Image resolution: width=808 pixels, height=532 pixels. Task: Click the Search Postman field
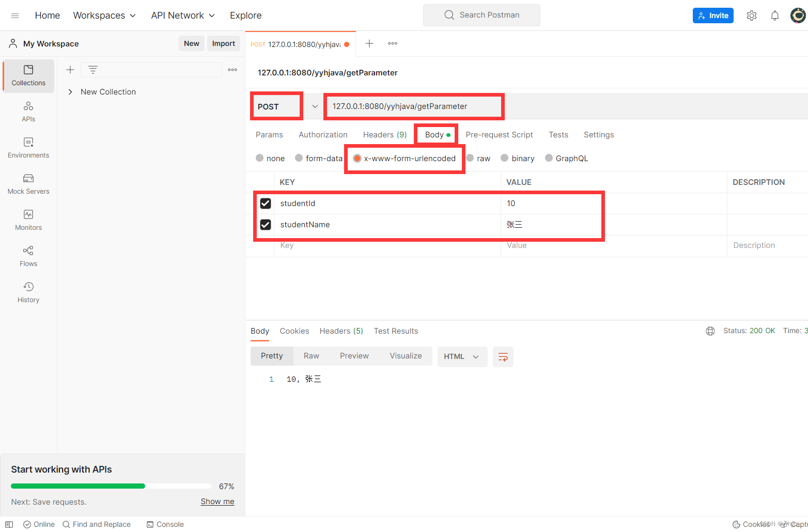pos(481,15)
